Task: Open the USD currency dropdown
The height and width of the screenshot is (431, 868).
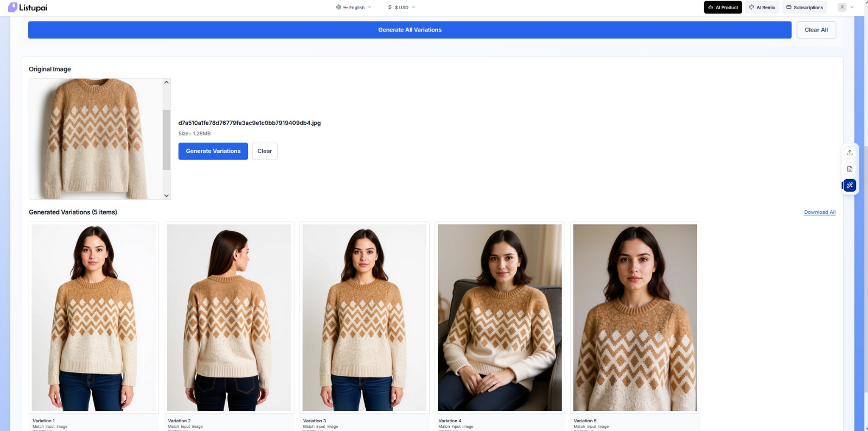Action: point(402,8)
